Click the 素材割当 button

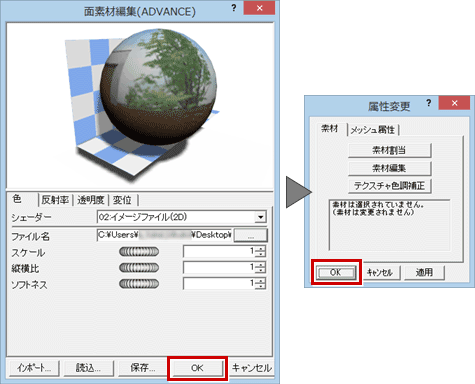click(x=390, y=150)
